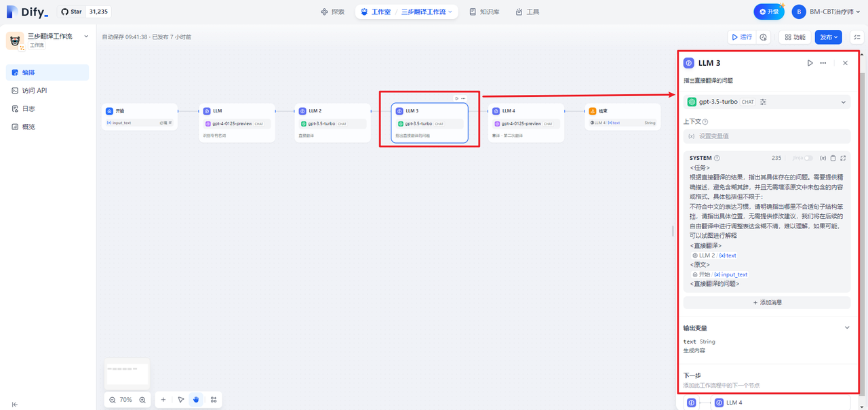Click the 功能 features button
Image resolution: width=868 pixels, height=410 pixels.
coord(794,37)
